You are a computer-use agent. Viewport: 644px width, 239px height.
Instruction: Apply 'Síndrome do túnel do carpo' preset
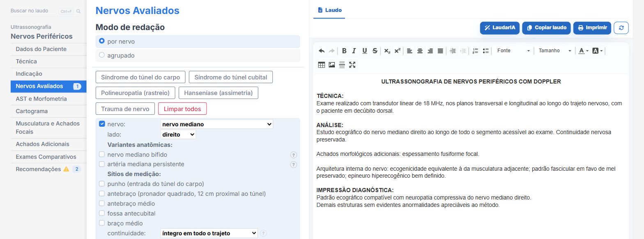[140, 77]
